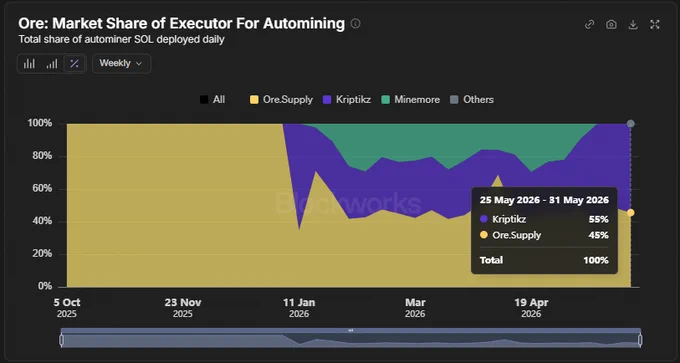This screenshot has height=363, width=680.
Task: Switch to bar chart view
Action: click(29, 64)
